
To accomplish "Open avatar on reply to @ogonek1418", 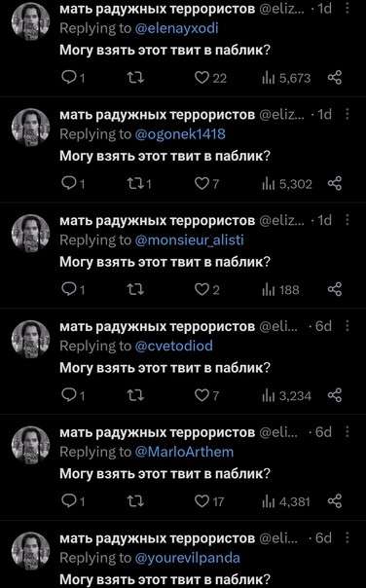I will [x=31, y=128].
